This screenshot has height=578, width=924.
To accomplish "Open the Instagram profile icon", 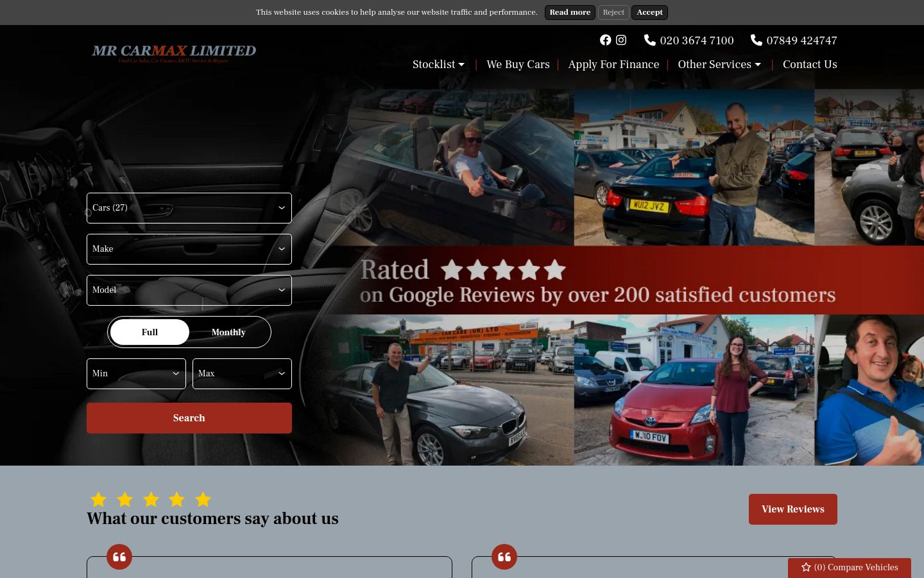I will click(621, 40).
